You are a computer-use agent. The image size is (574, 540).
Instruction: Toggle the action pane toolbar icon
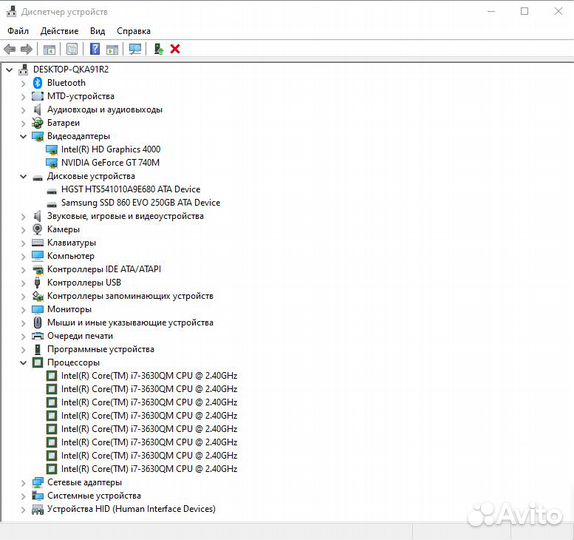pos(112,49)
